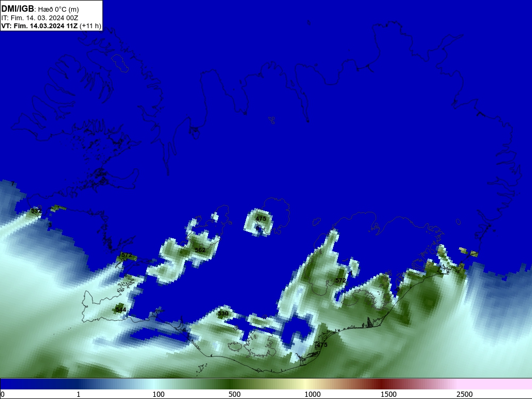Viewport: 532px width, 399px height.
Task: Click the 532 height value on the map
Action: (x=36, y=211)
